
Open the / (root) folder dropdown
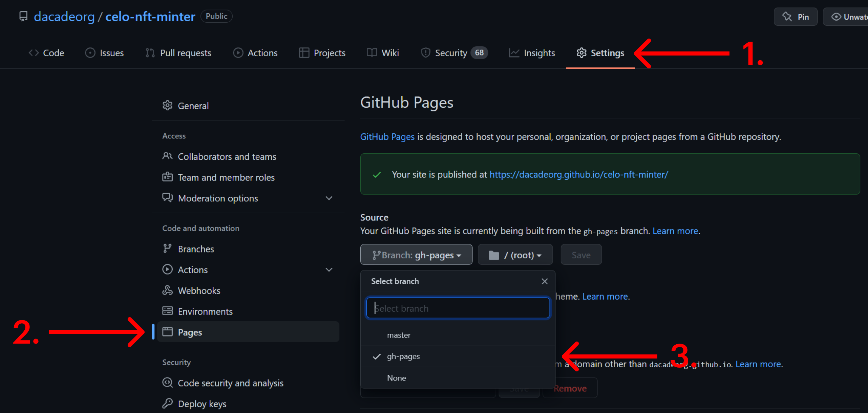click(x=515, y=255)
